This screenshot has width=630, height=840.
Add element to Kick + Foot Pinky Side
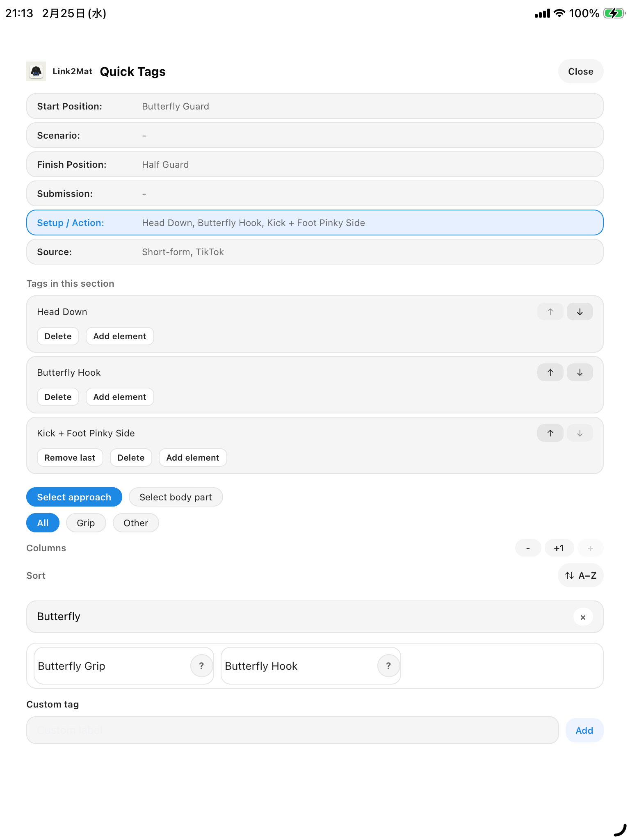click(x=193, y=458)
